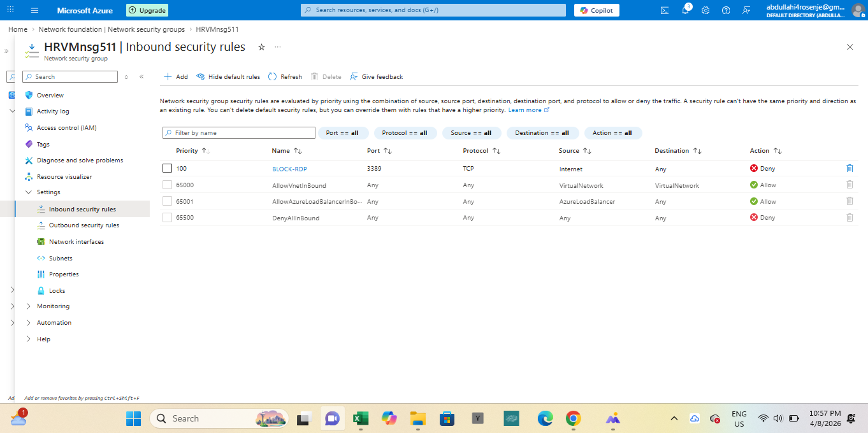Add a new inbound security rule
Viewport: 868px width, 433px height.
point(176,76)
